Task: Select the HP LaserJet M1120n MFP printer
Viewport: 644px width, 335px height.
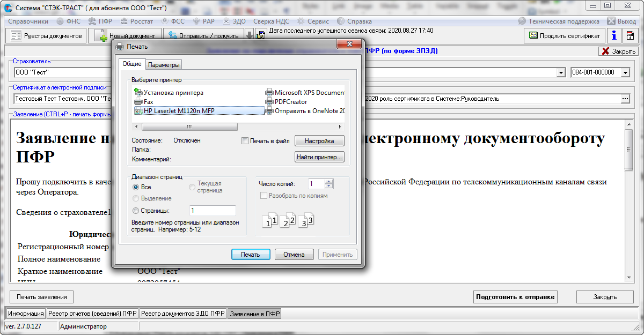Action: click(199, 110)
